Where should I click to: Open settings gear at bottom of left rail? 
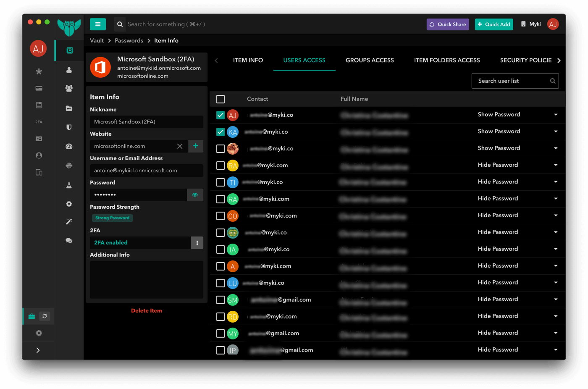39,333
